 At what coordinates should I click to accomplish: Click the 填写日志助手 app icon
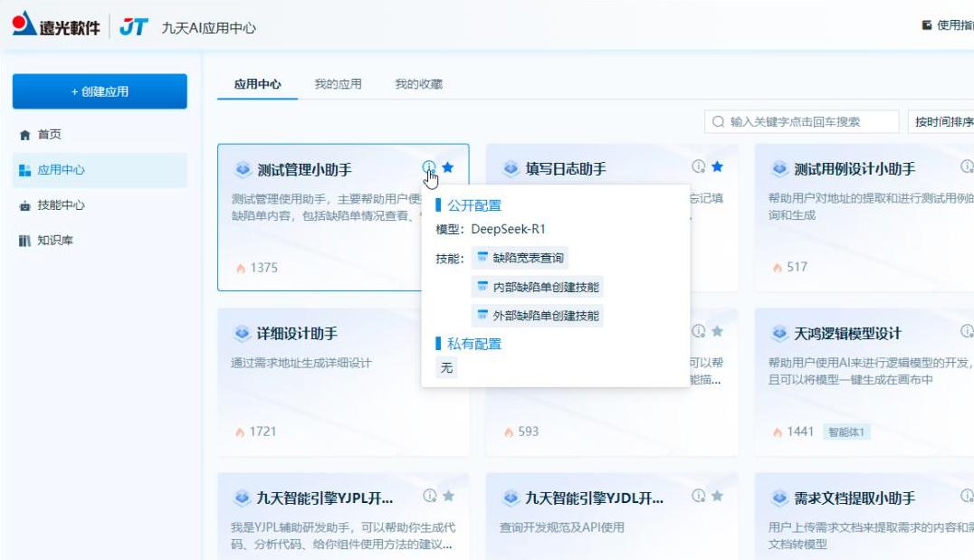tap(511, 168)
